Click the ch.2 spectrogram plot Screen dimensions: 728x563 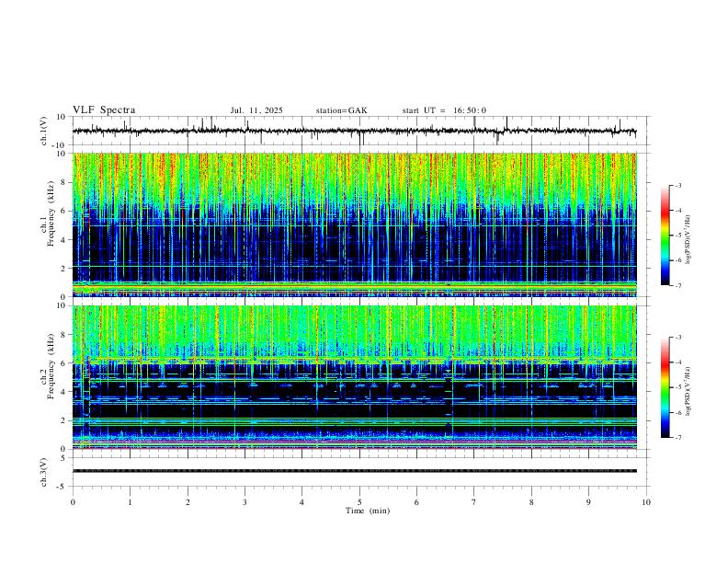click(354, 377)
